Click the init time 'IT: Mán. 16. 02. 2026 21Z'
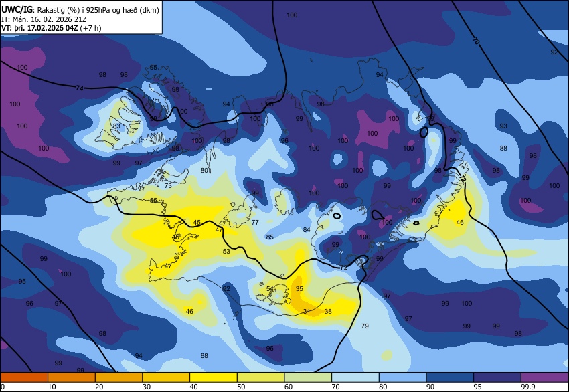The width and height of the screenshot is (569, 392). (x=44, y=19)
